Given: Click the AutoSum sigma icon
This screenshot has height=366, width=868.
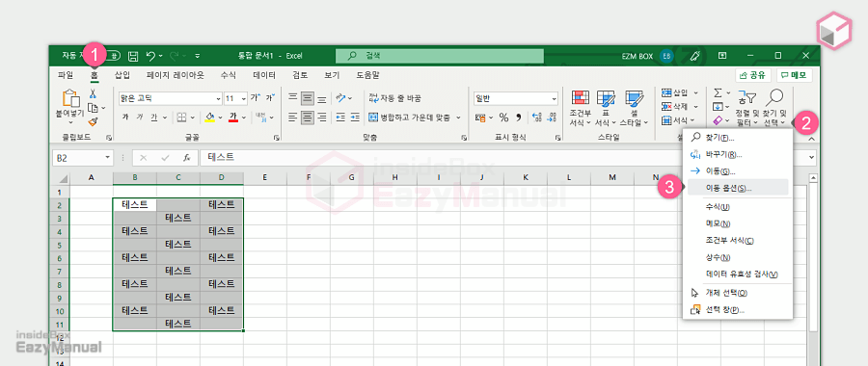Looking at the screenshot, I should coord(718,92).
